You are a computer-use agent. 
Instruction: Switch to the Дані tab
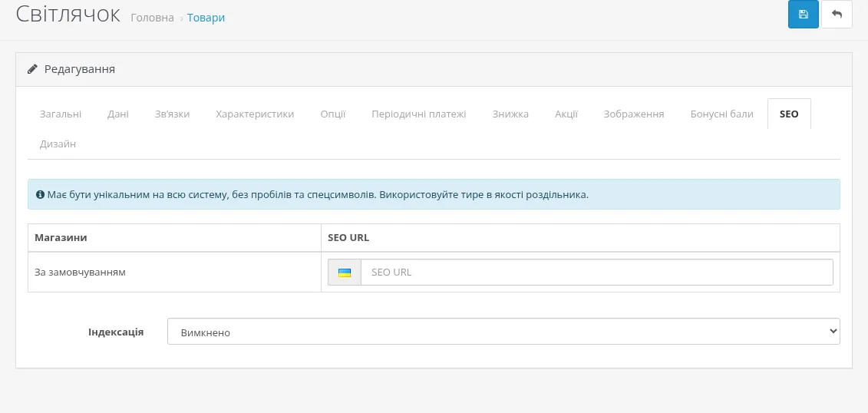118,114
